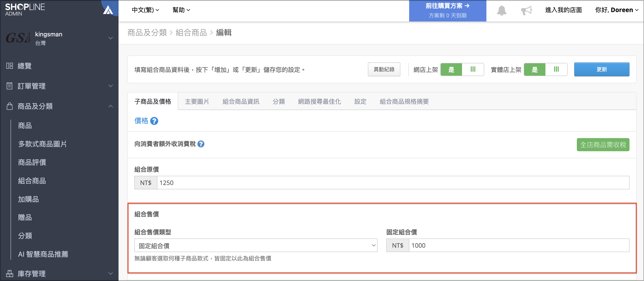
Task: Open 商品 in the sidebar submenu
Action: 25,126
